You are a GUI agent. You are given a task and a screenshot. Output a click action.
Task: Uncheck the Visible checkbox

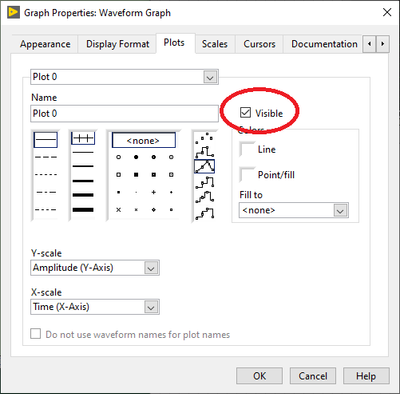[x=245, y=113]
